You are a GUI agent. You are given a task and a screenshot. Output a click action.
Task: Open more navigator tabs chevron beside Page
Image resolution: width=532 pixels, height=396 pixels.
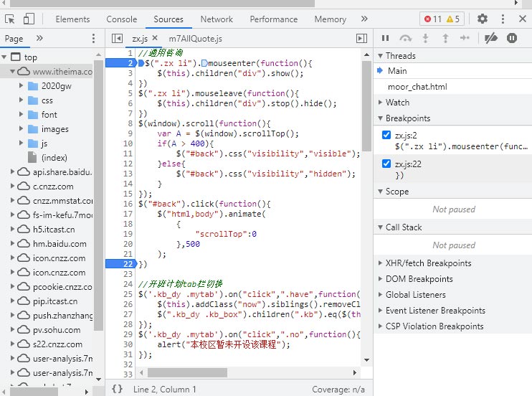(39, 38)
